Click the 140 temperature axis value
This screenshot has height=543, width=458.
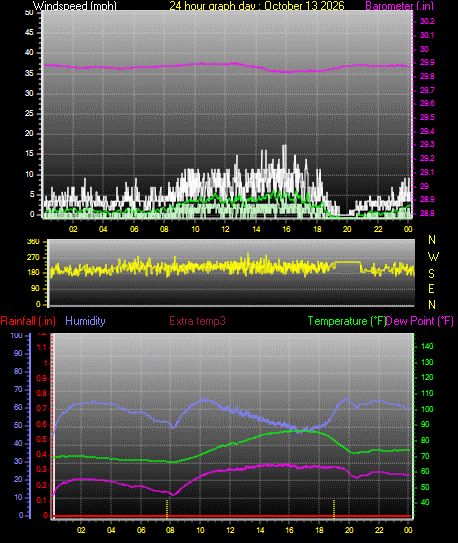pyautogui.click(x=427, y=346)
